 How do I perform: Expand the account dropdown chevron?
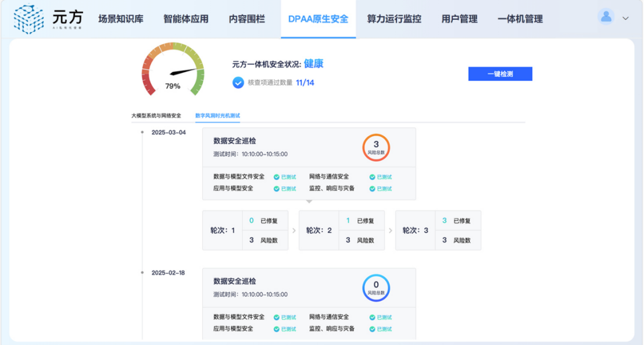[625, 18]
